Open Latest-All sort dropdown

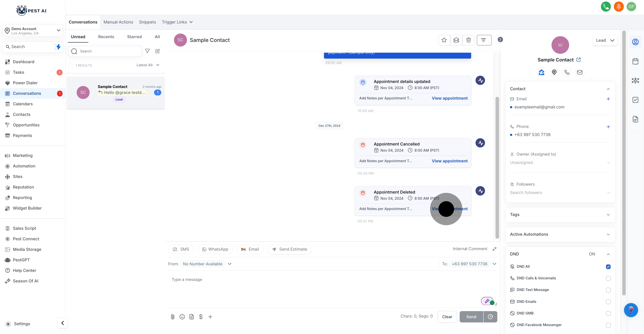[148, 65]
